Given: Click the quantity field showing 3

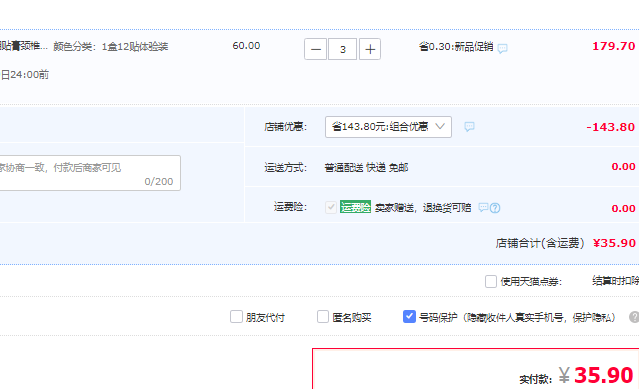Looking at the screenshot, I should (x=343, y=49).
